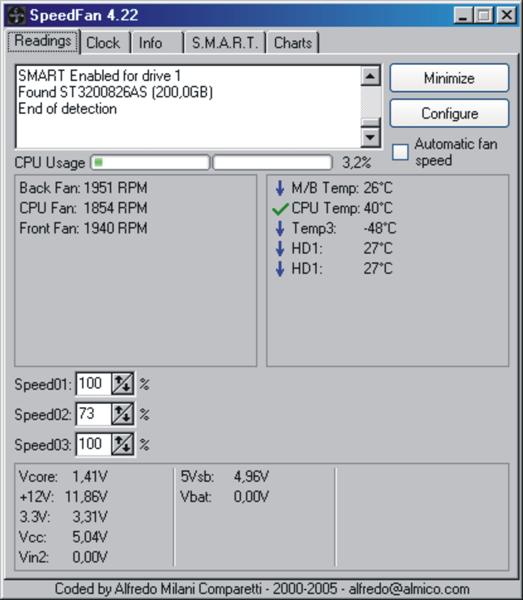Open the S.M.A.R.T. tab
The height and width of the screenshot is (600, 523).
click(225, 42)
